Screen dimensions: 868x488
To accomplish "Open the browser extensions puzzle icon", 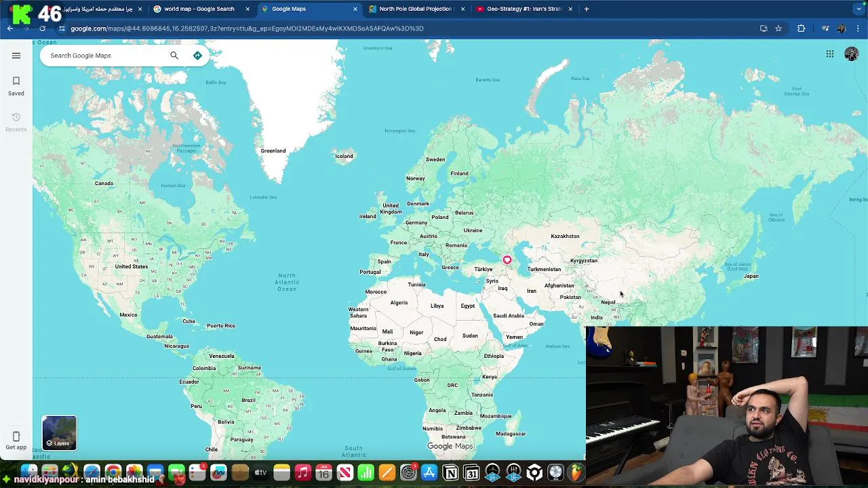I will point(801,28).
